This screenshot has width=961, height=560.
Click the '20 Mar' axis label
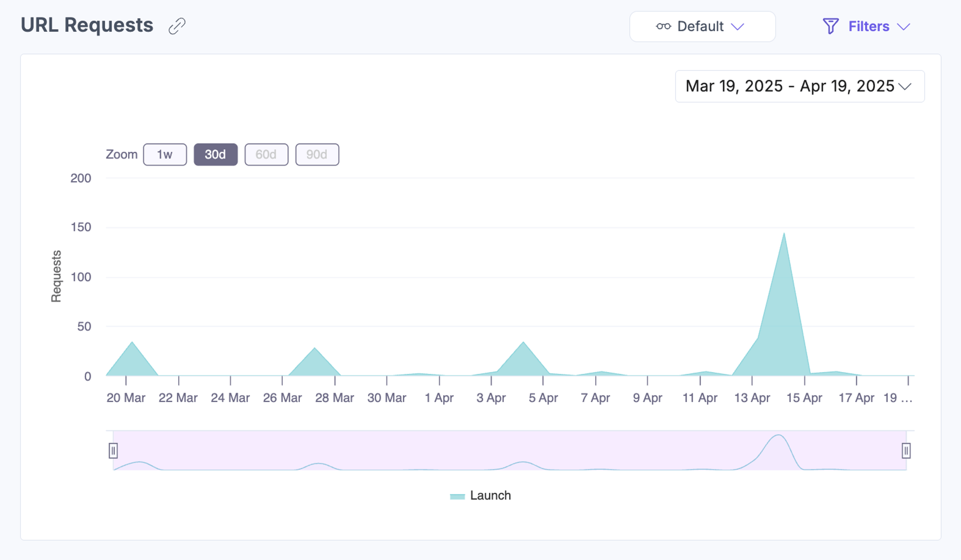tap(126, 398)
